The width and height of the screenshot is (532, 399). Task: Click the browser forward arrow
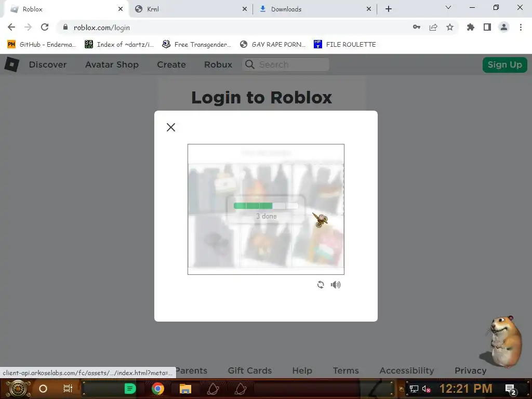pyautogui.click(x=28, y=27)
